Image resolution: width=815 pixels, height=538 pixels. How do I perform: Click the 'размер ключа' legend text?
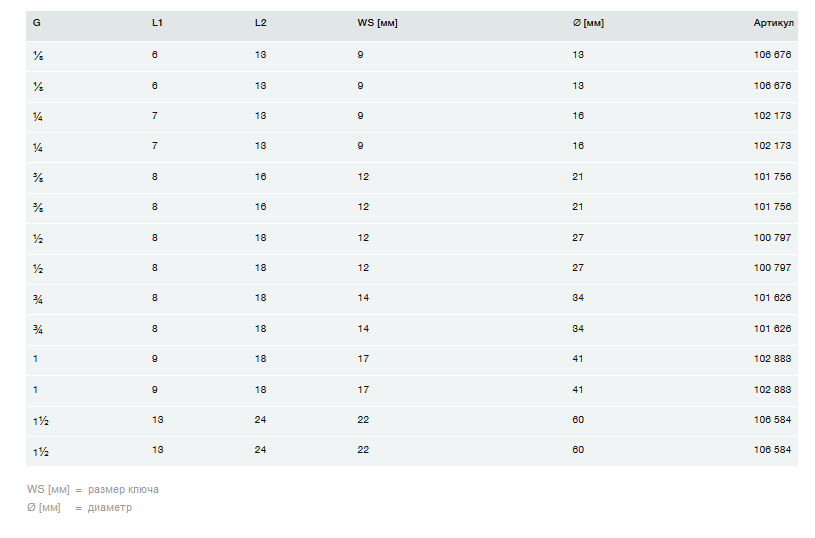[123, 490]
